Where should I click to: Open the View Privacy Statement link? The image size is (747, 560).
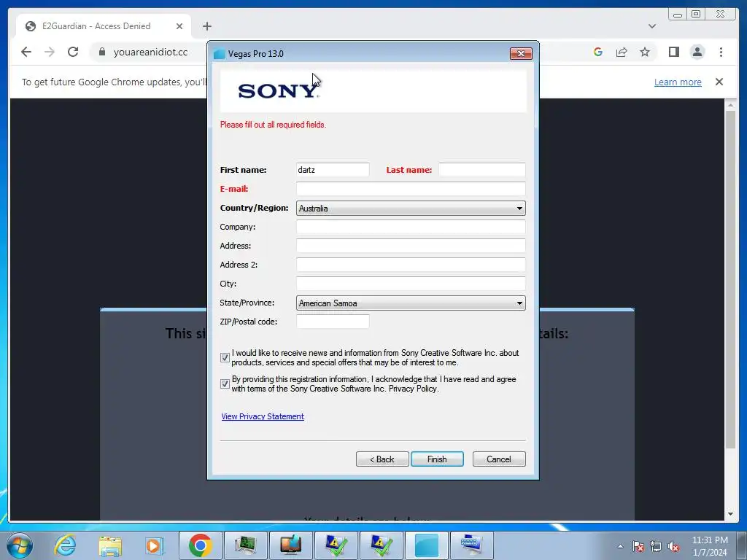[x=263, y=416]
